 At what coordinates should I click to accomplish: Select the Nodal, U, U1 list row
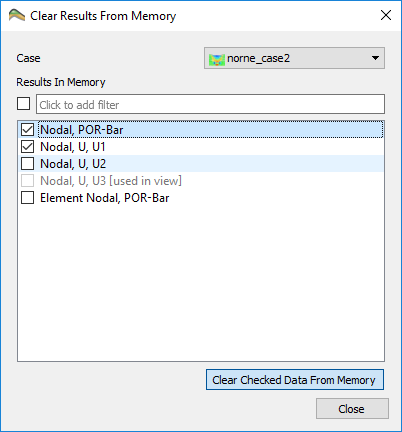pos(201,147)
